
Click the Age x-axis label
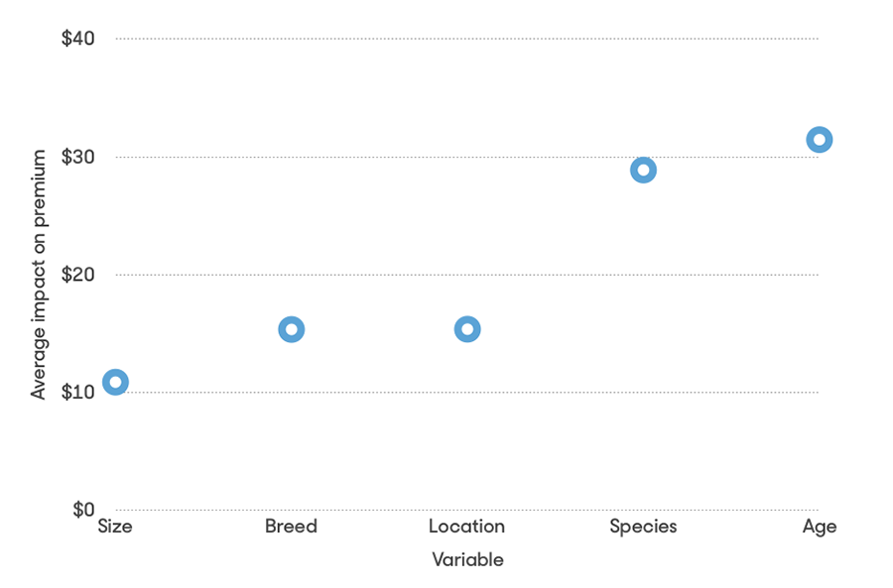[x=819, y=527]
